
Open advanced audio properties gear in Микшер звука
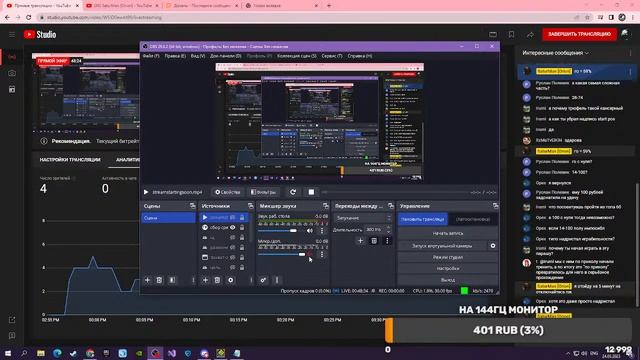(263, 280)
